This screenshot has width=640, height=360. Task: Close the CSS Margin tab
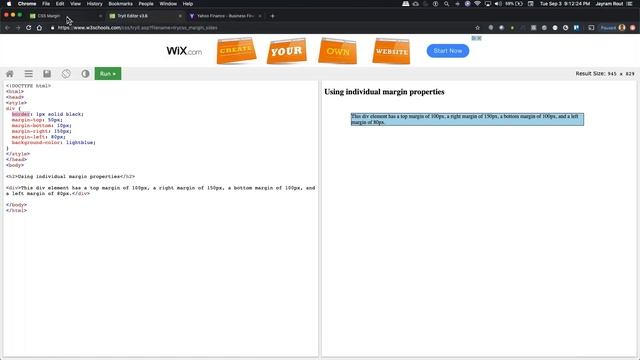point(100,16)
